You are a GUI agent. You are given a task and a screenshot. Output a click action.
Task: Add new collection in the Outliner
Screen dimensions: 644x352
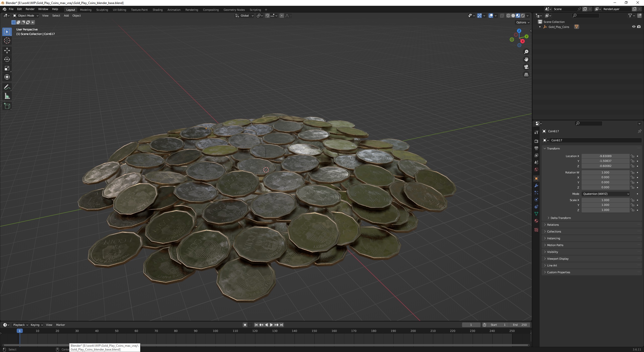tap(639, 16)
